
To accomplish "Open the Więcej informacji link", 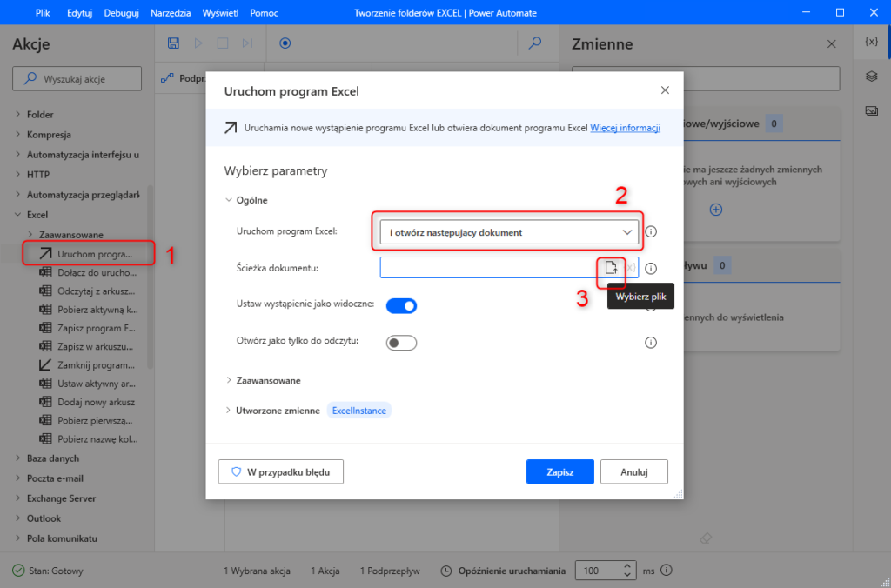I will point(625,128).
